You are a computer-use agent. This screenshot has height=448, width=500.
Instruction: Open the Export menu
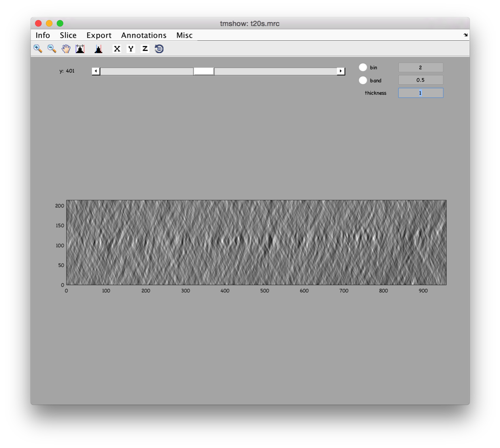coord(99,35)
